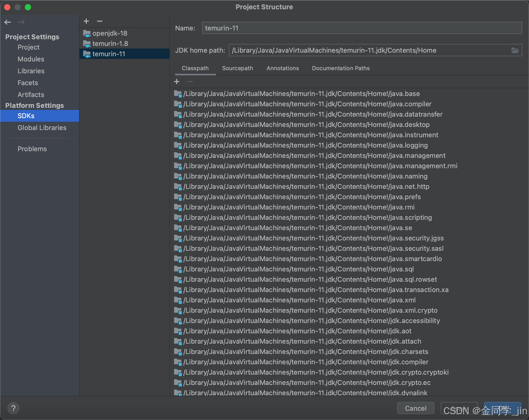The height and width of the screenshot is (420, 529).
Task: Select the java.instrument classpath entry
Action: (311, 135)
